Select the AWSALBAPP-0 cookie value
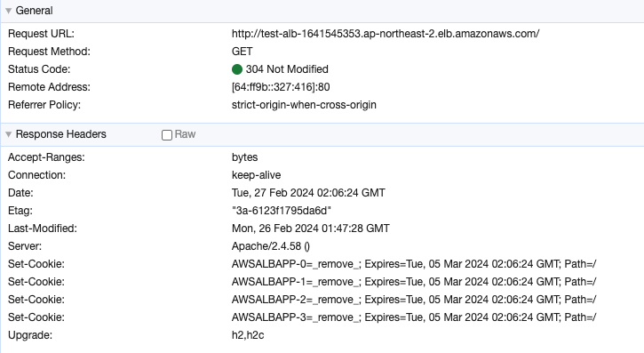The width and height of the screenshot is (644, 353). tap(414, 264)
